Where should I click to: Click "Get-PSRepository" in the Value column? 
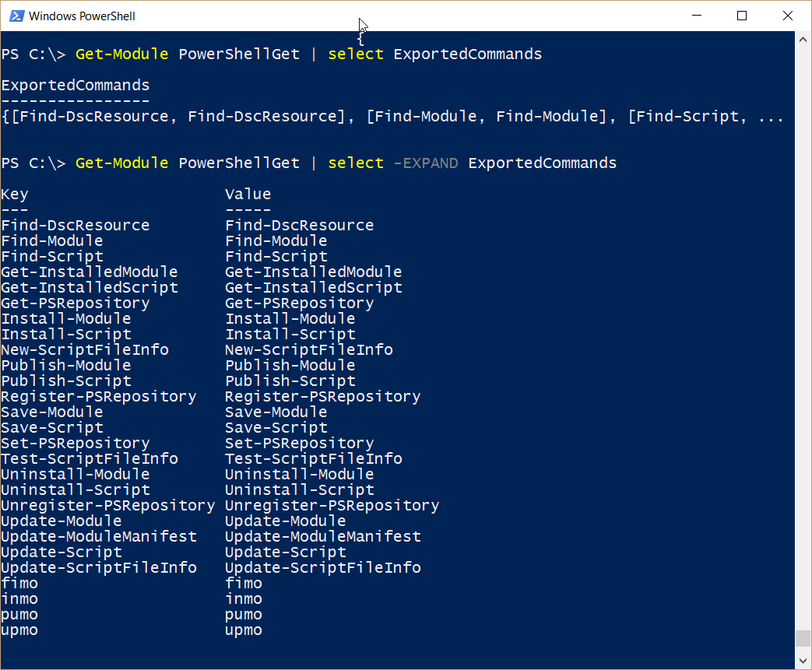[x=299, y=303]
